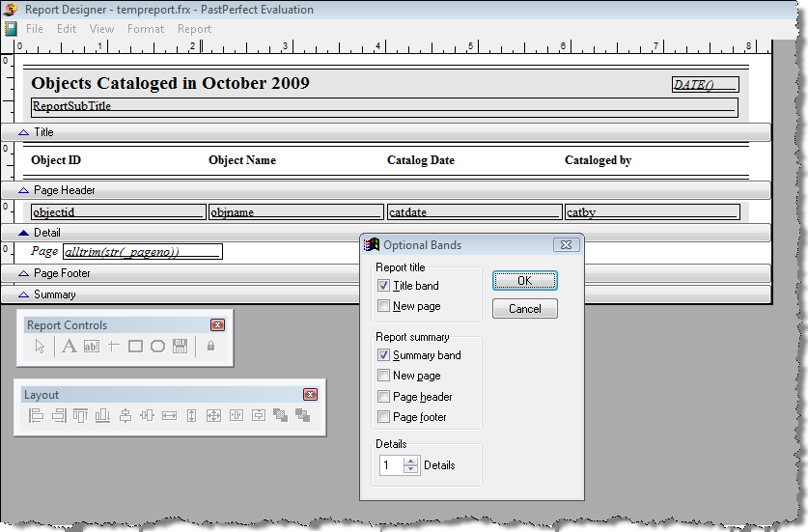Close the Optional Bands dialog
The width and height of the screenshot is (808, 532).
pyautogui.click(x=566, y=245)
